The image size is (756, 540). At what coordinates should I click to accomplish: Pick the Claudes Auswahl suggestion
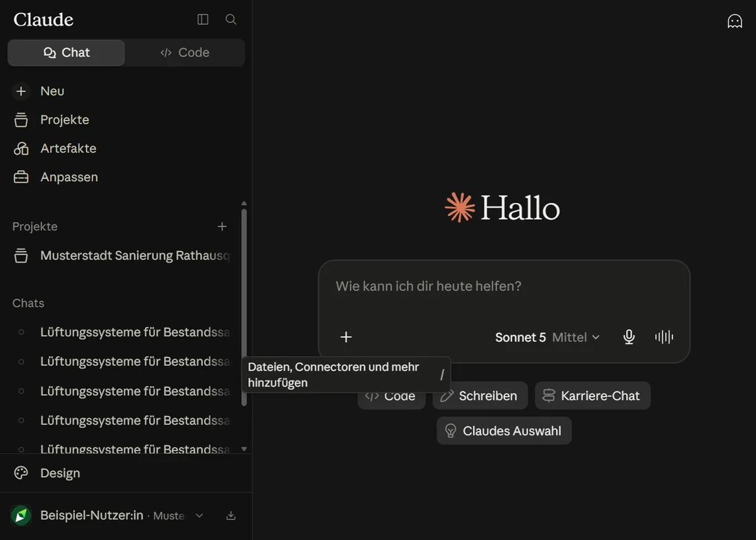(504, 431)
